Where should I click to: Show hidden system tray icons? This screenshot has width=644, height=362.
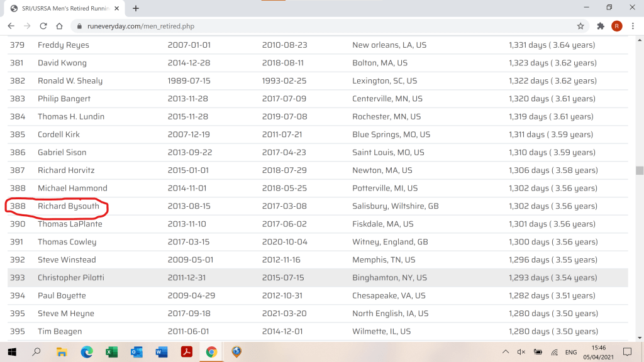(506, 352)
